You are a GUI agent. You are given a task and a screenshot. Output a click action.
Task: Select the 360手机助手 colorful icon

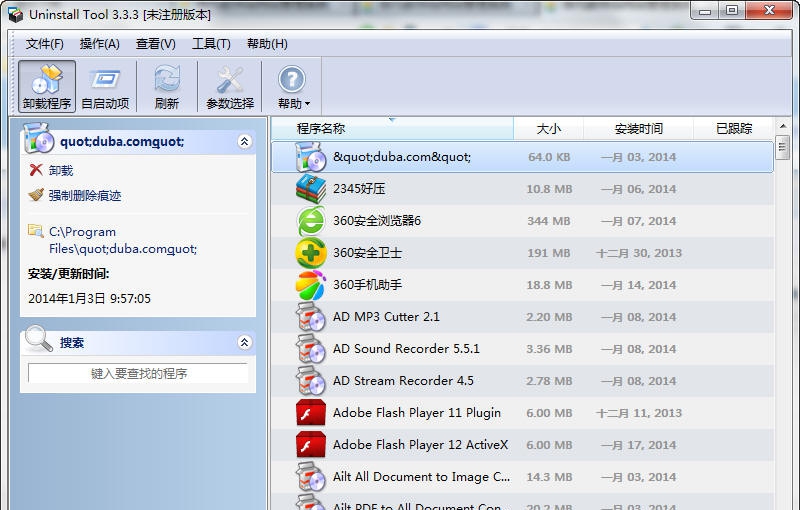(x=311, y=285)
